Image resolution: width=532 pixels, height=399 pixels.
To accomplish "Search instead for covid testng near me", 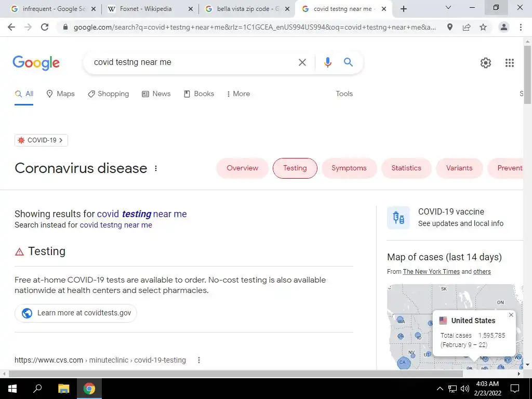I will click(116, 225).
